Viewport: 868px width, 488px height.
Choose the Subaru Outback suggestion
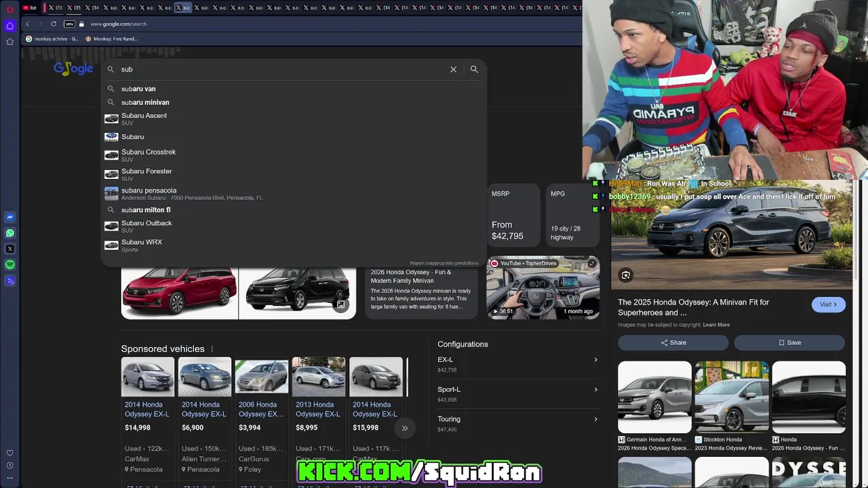coord(294,226)
